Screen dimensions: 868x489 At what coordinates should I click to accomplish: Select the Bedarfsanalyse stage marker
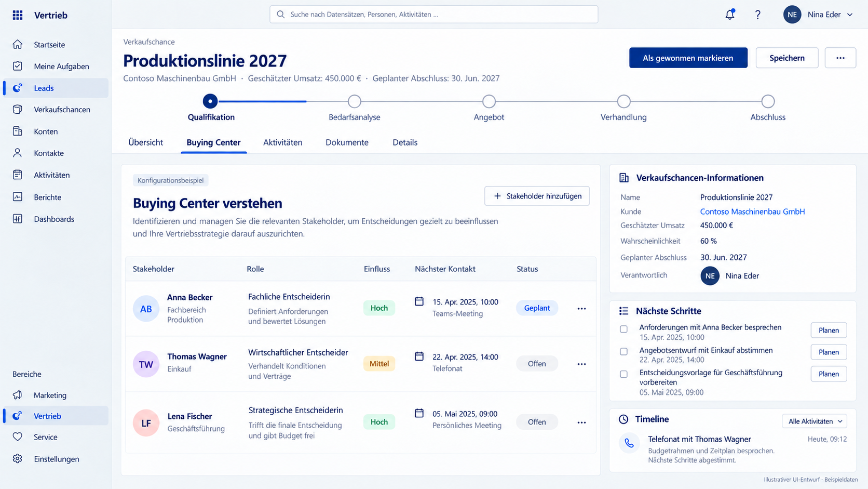355,101
